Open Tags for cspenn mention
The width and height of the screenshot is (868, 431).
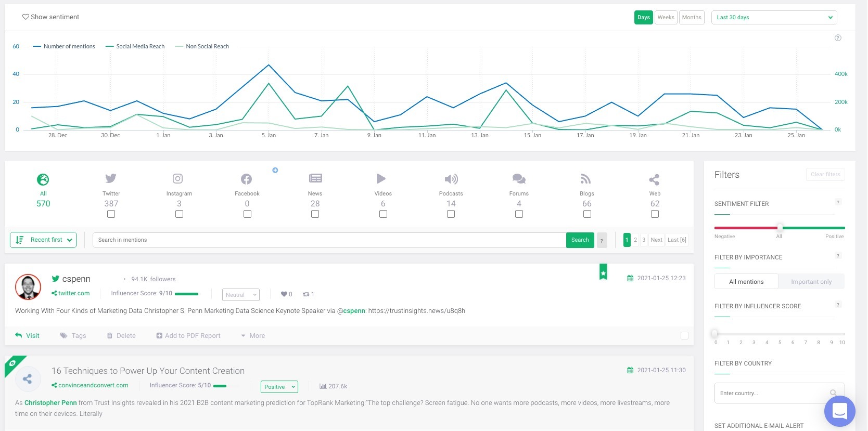point(73,336)
